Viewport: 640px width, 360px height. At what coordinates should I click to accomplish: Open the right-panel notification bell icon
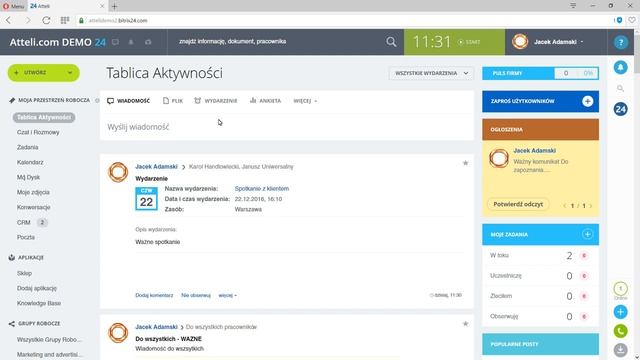[620, 67]
